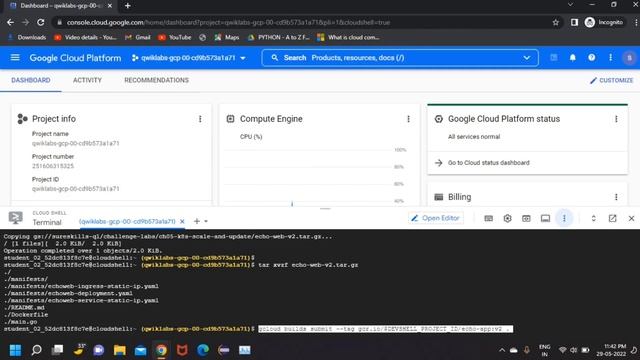The width and height of the screenshot is (640, 360).
Task: Maximize or restore Cloud Shell panel height
Action: tap(593, 218)
